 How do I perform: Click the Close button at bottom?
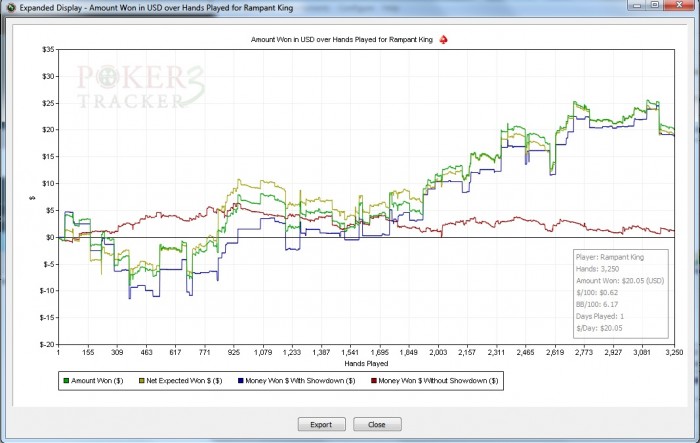click(377, 424)
